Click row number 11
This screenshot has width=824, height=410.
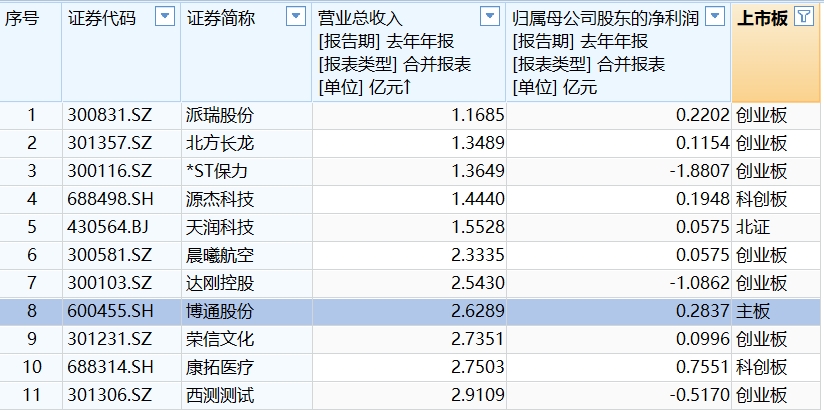32,395
